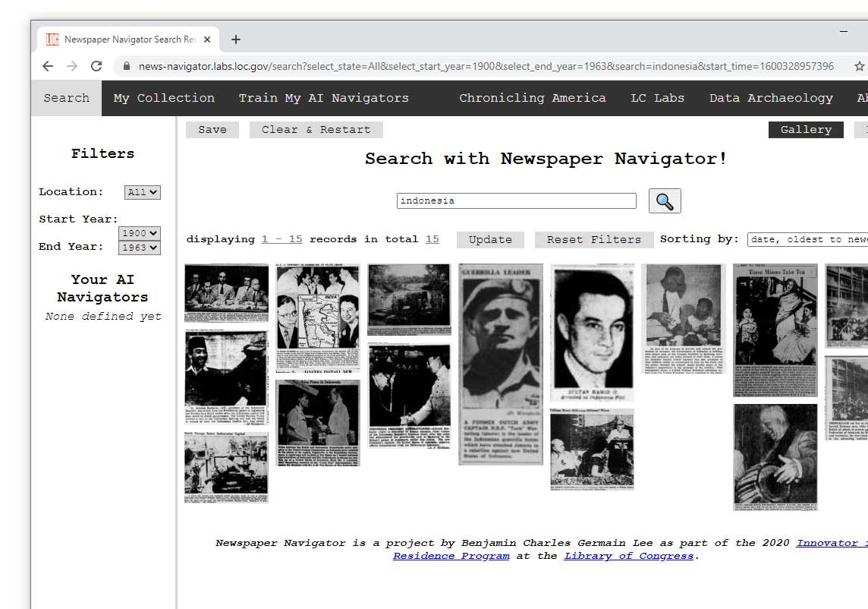Go back with the browser back arrow
The height and width of the screenshot is (609, 868).
pos(48,67)
